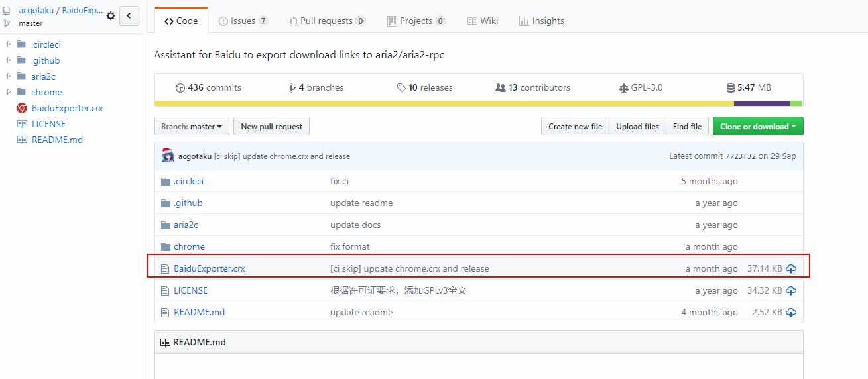This screenshot has height=379, width=868.
Task: Open the acgotaku author link in commit bar
Action: coord(195,156)
